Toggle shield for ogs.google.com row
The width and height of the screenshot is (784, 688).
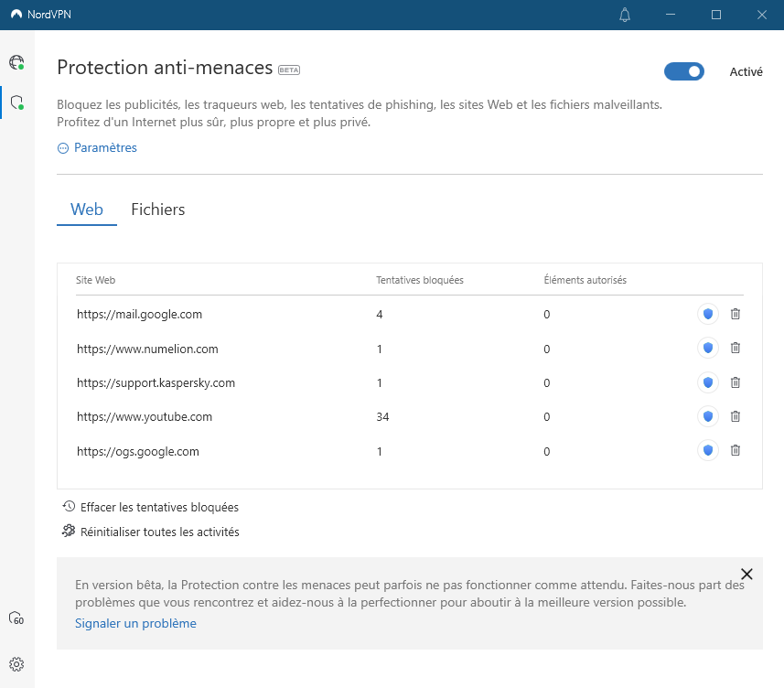click(x=708, y=450)
